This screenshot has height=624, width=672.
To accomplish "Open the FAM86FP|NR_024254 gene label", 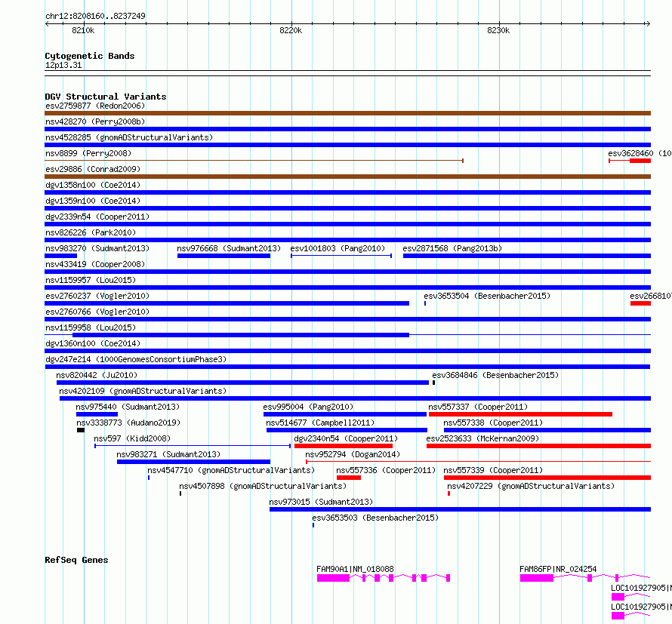I will (558, 569).
